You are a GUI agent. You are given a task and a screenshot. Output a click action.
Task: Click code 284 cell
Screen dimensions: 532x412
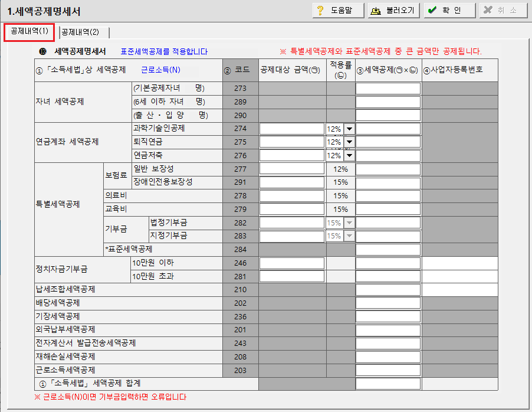click(x=240, y=250)
